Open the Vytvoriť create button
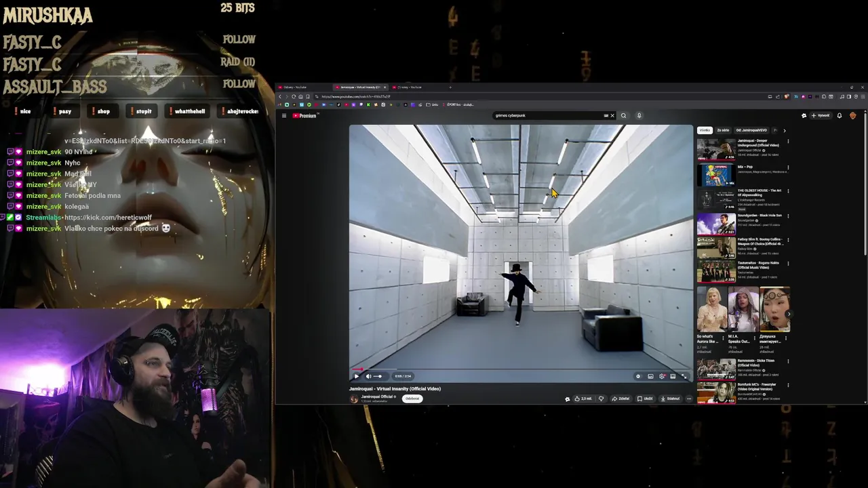 tap(821, 116)
